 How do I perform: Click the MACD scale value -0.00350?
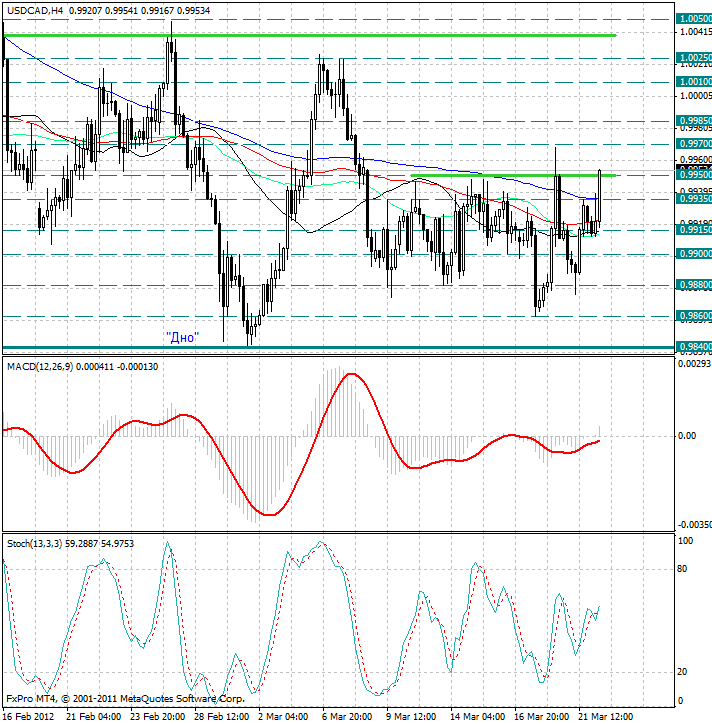point(694,525)
